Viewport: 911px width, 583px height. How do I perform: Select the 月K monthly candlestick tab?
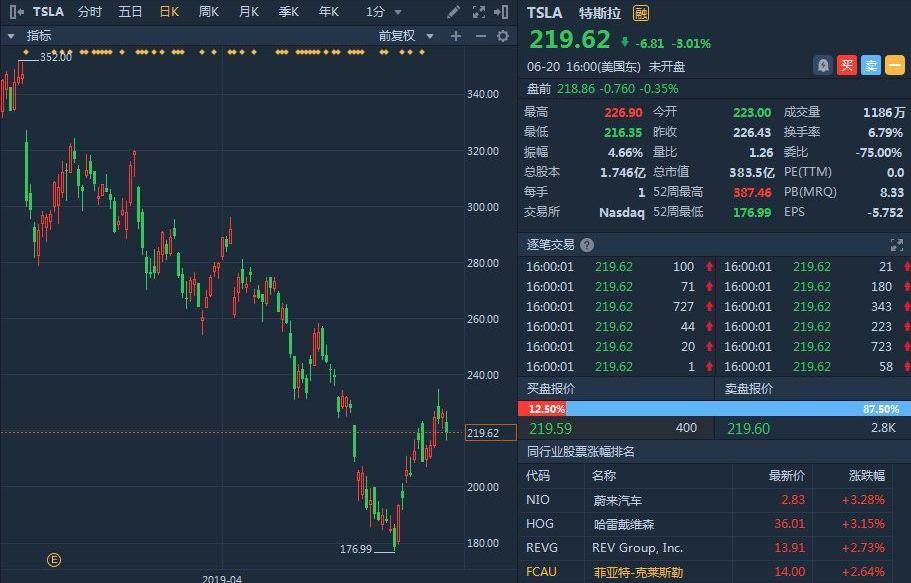[x=249, y=12]
